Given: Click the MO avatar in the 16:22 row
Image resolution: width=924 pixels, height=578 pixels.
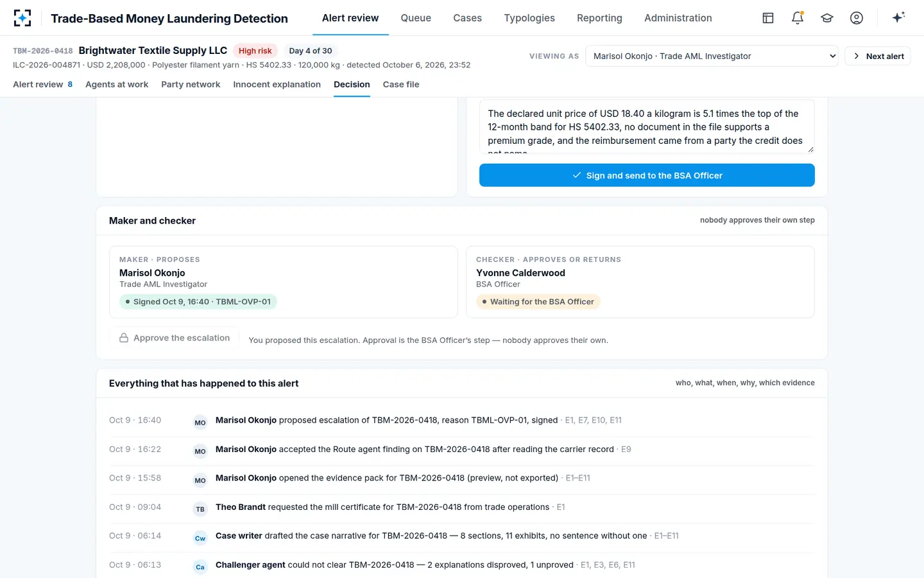Looking at the screenshot, I should point(200,451).
